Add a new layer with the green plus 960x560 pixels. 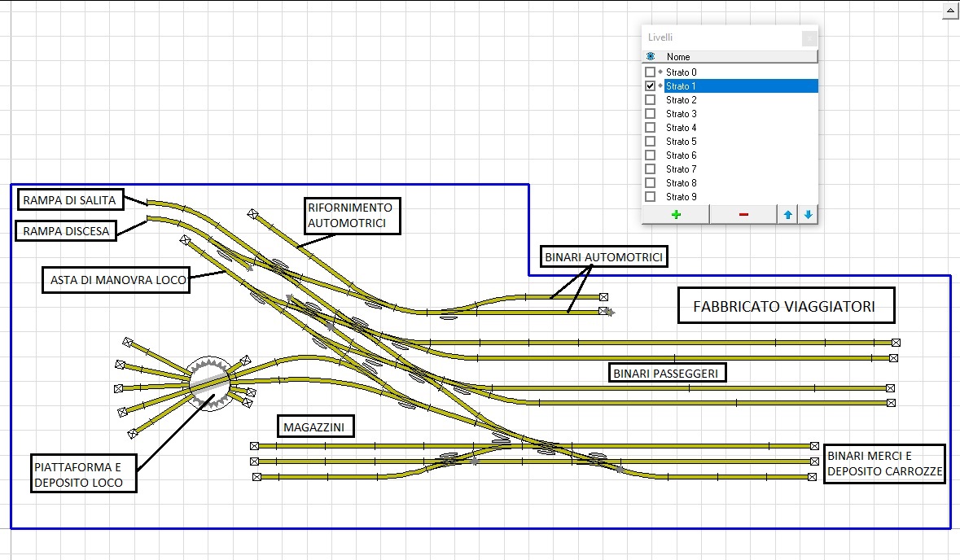(x=676, y=214)
